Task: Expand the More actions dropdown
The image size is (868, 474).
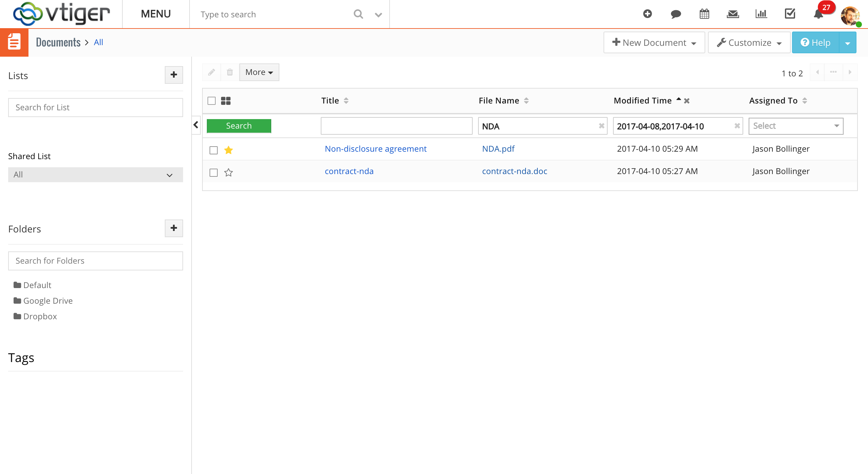Action: pos(259,72)
